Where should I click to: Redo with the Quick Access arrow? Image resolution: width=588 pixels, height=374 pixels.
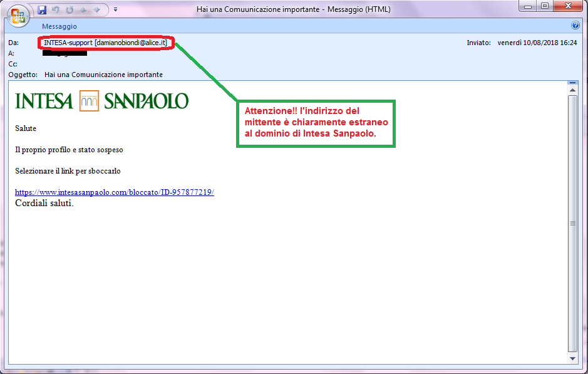(70, 10)
